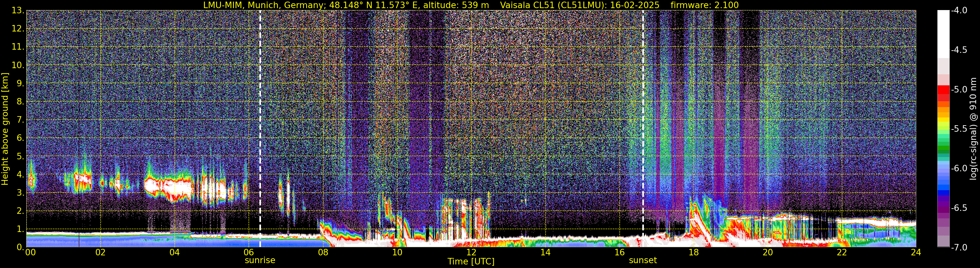The height and width of the screenshot is (268, 980).
Task: Click the 'Height above ground [km]' axis label
Action: pos(5,129)
